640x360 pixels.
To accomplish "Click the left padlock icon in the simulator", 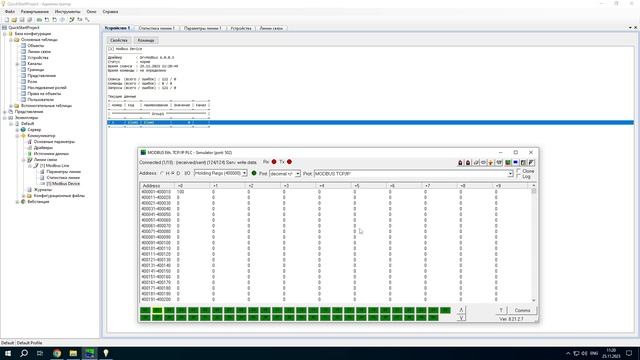I will pyautogui.click(x=460, y=163).
